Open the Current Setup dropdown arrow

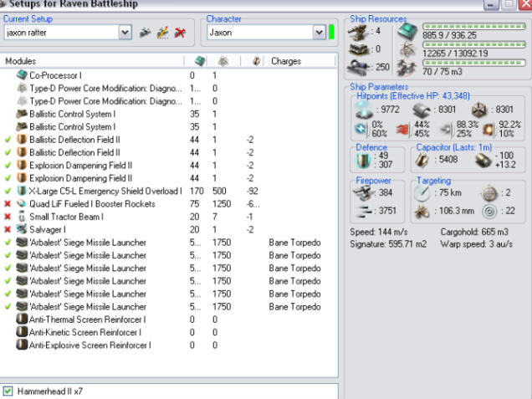(x=125, y=33)
